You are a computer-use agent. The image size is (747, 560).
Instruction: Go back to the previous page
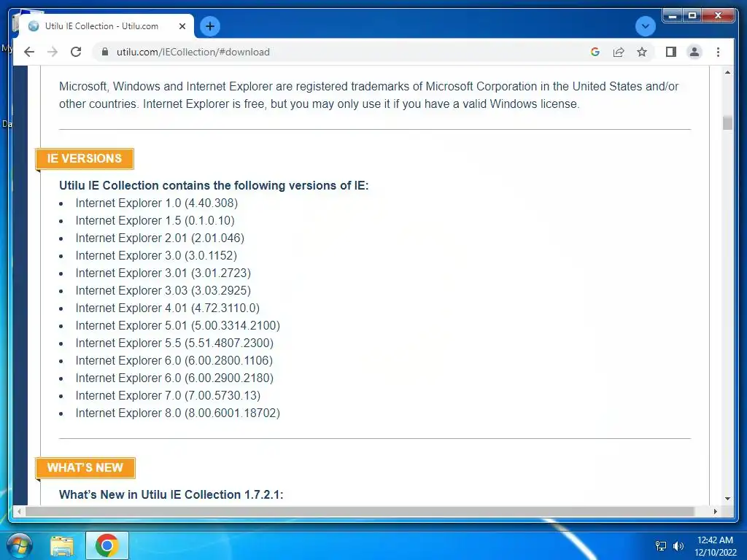[29, 52]
